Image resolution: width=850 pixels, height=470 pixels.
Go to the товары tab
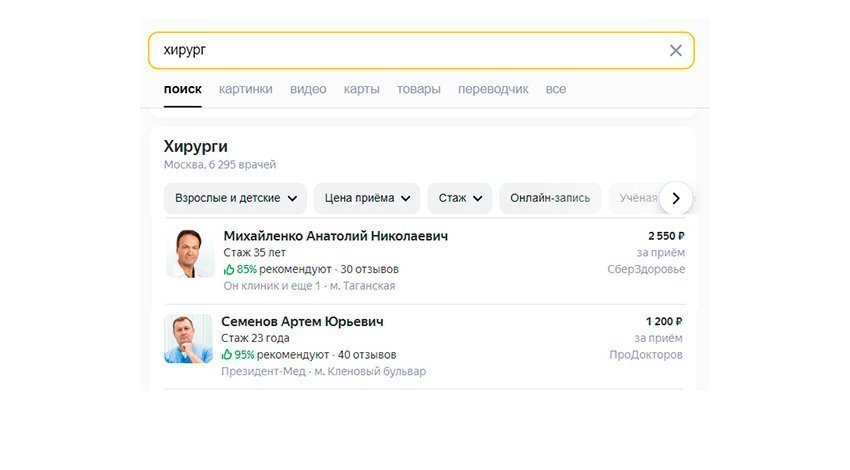(x=418, y=89)
